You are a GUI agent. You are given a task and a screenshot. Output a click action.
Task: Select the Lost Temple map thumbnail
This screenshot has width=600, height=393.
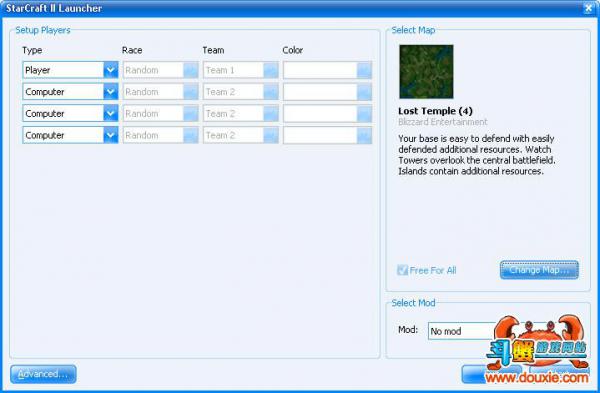pyautogui.click(x=426, y=72)
